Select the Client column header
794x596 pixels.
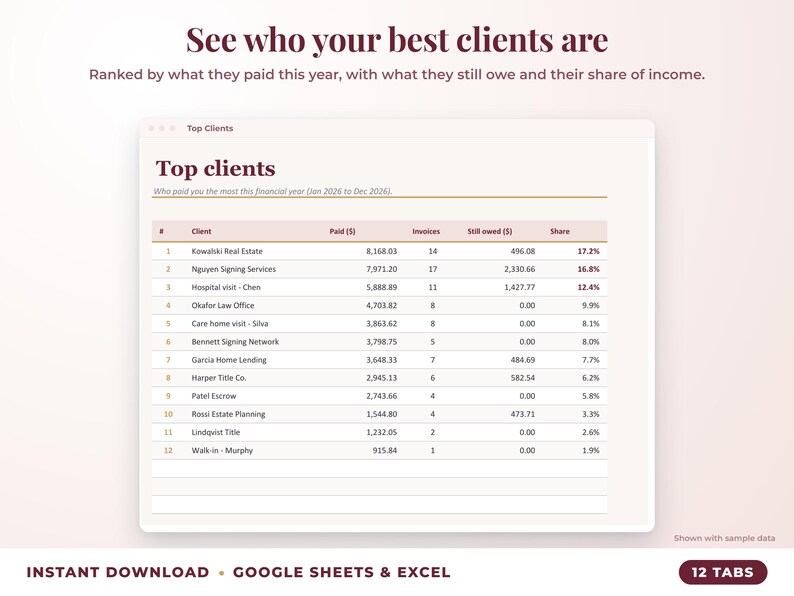[201, 231]
